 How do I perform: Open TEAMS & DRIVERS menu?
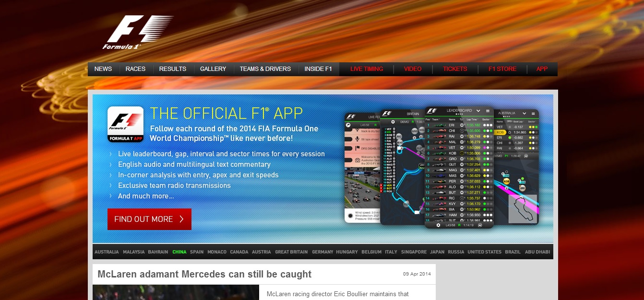(265, 69)
